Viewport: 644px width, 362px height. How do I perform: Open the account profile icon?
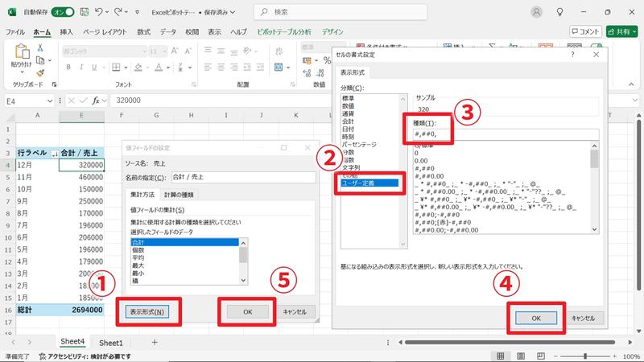tap(536, 12)
